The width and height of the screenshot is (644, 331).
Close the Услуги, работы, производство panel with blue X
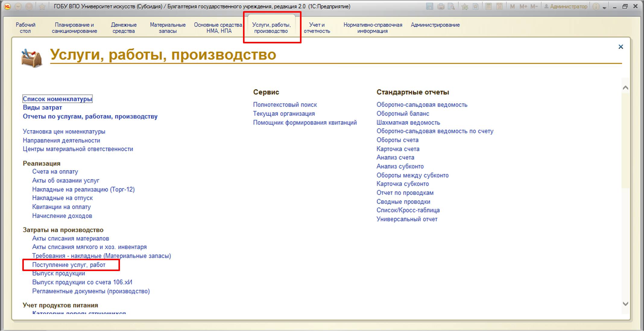point(620,47)
